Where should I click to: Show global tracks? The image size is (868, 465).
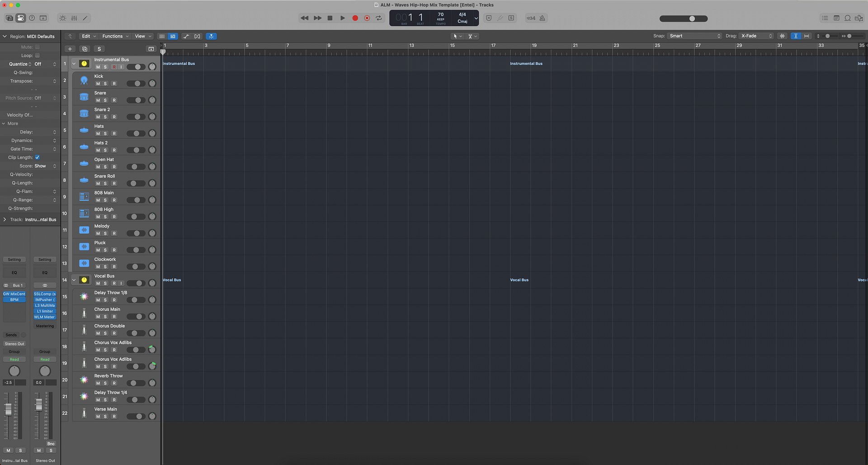click(151, 49)
